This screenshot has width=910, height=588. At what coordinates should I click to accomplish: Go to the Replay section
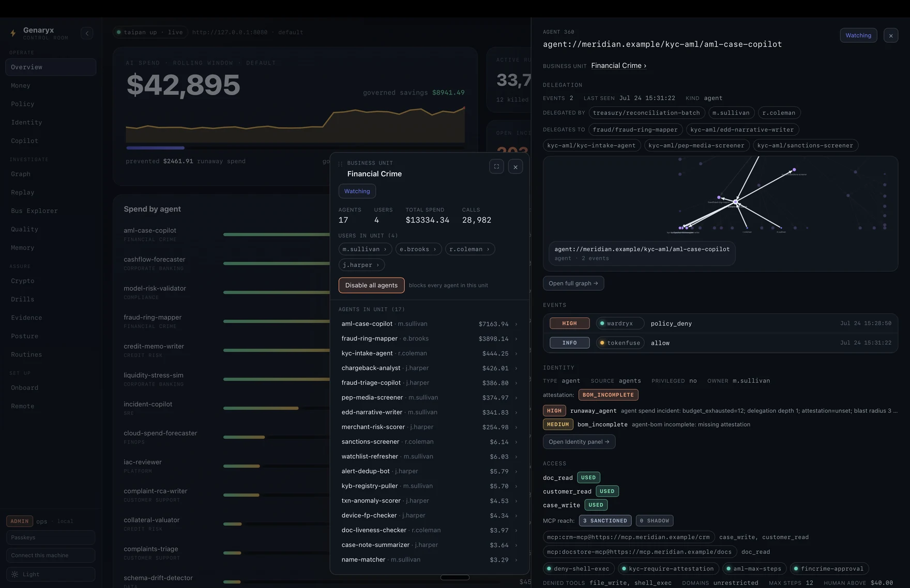click(x=23, y=192)
